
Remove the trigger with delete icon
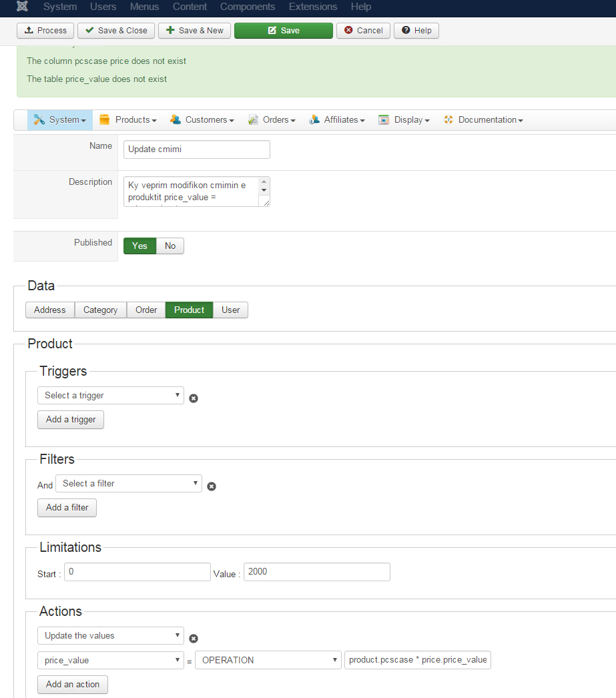click(x=194, y=398)
